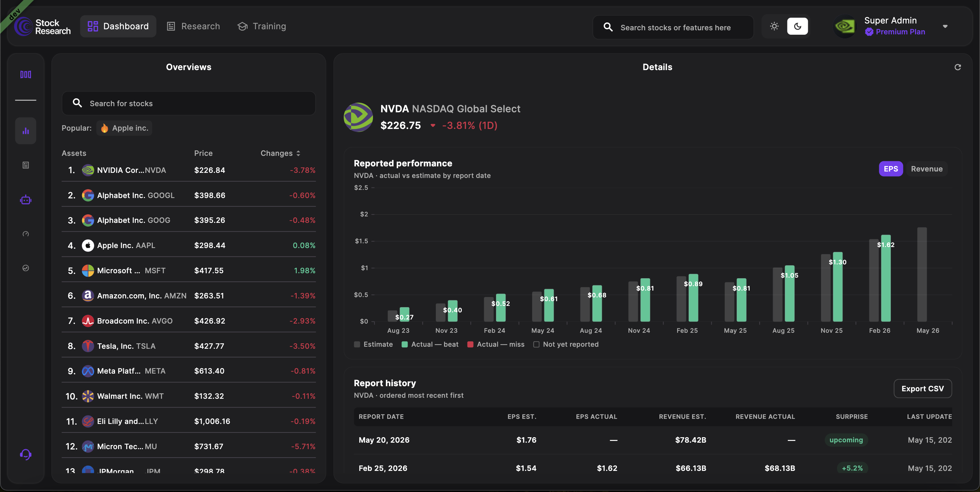The height and width of the screenshot is (492, 980).
Task: Click the SURPRISE column header
Action: coord(851,417)
